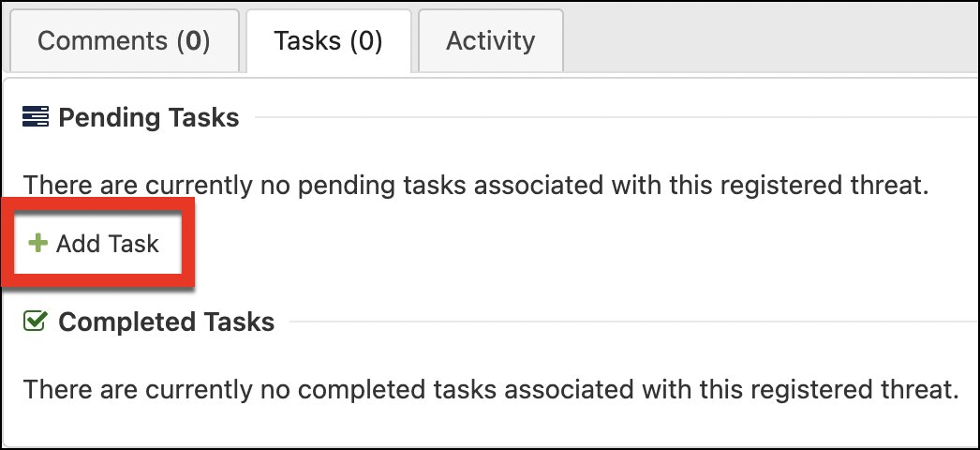Click the divider line beside Pending Tasks
Image resolution: width=980 pixels, height=450 pixels.
pos(616,117)
